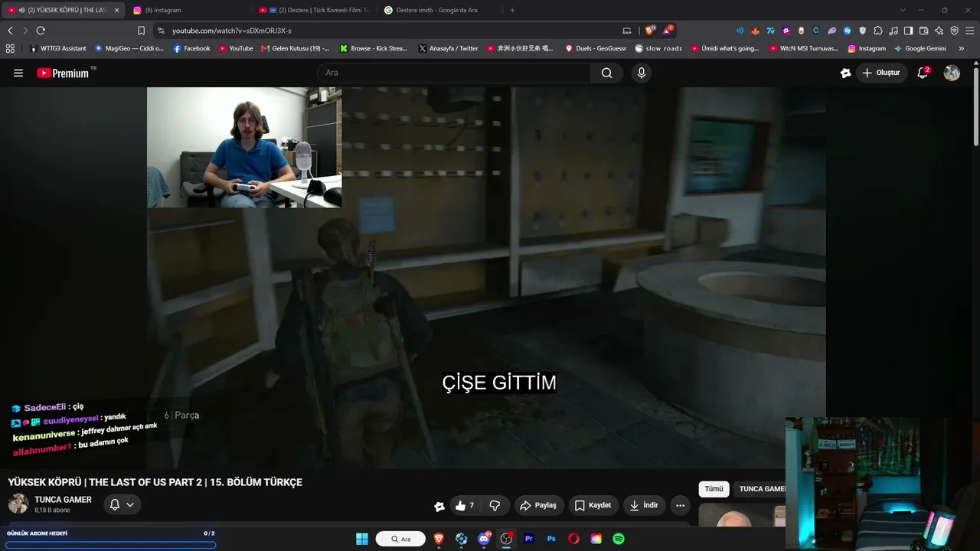Open Brave Rewards triangle icon

point(668,31)
